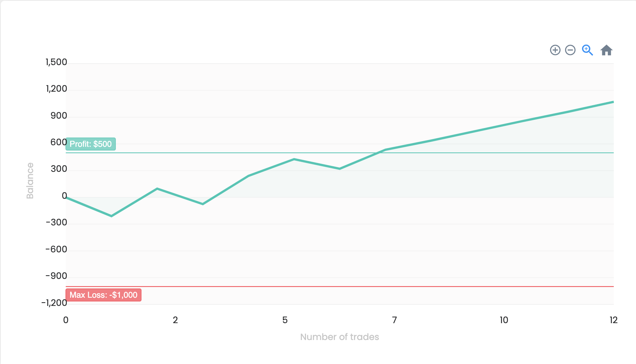Click the -1,200 y-axis tick label

tap(54, 303)
